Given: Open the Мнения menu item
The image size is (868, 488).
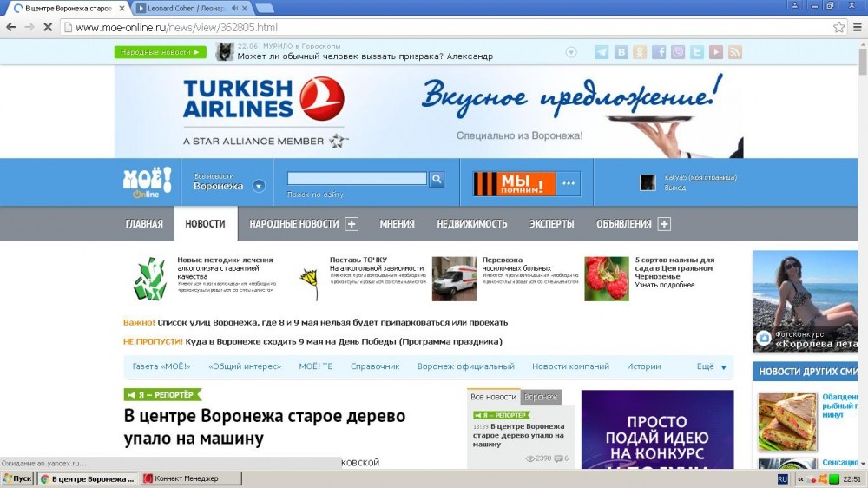Looking at the screenshot, I should [x=397, y=224].
